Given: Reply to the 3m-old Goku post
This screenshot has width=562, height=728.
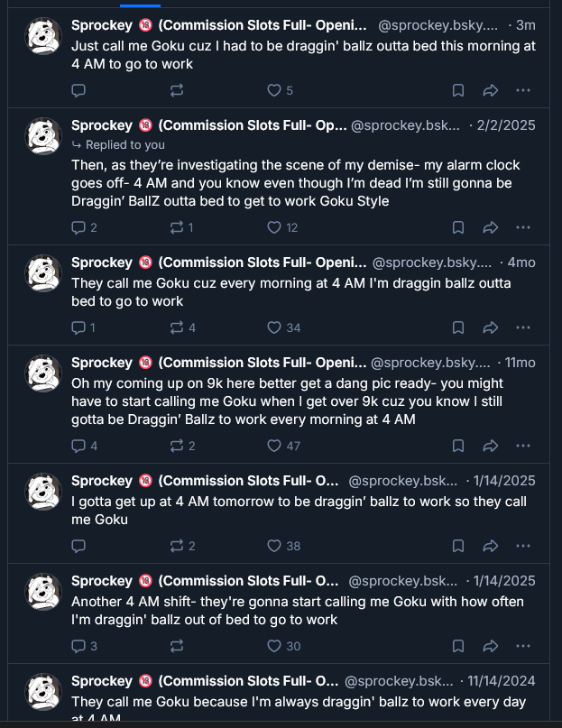Looking at the screenshot, I should [x=78, y=90].
